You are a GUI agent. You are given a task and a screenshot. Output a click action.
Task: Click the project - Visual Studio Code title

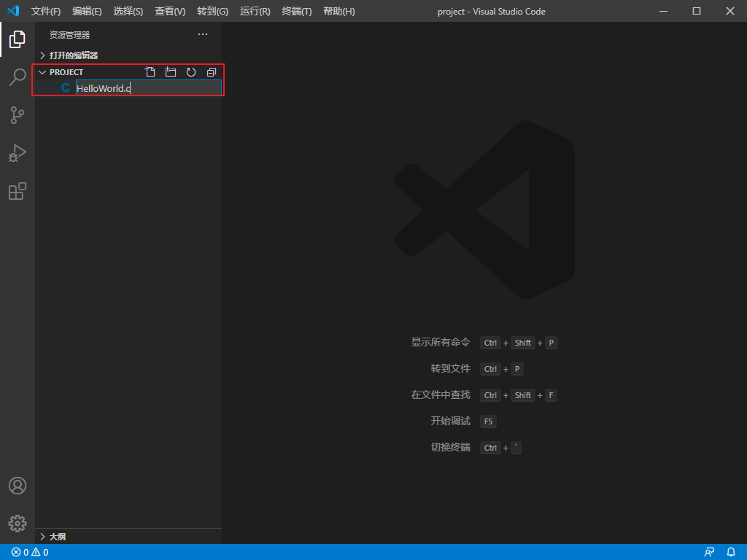click(492, 12)
